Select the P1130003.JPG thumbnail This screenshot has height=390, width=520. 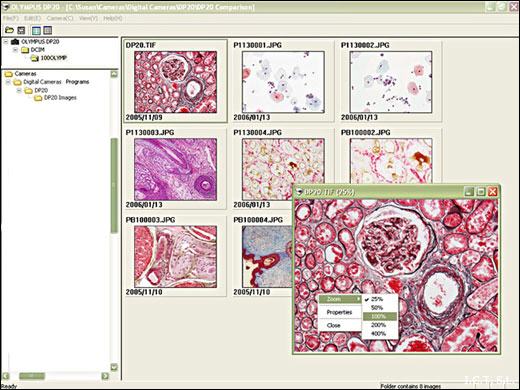[175, 169]
